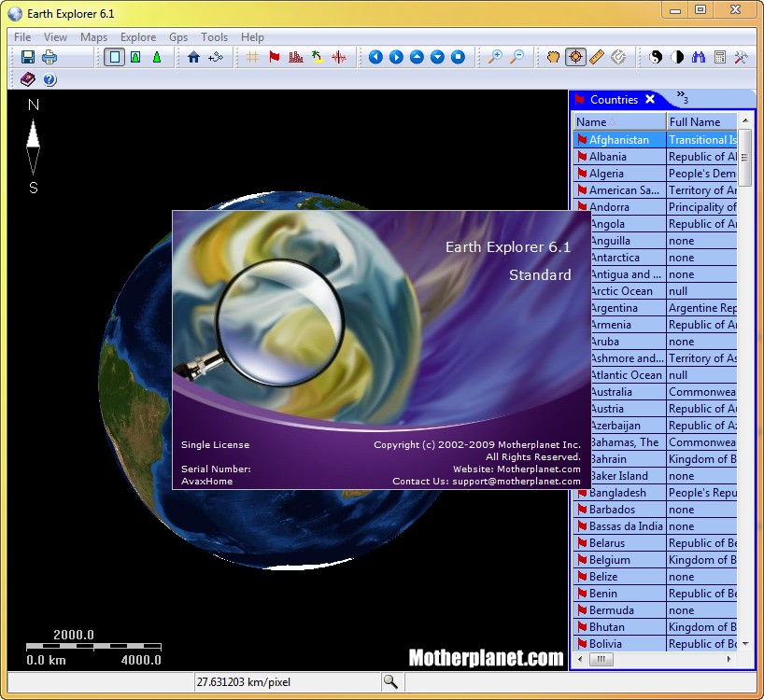Select the crosshair target tool

(x=575, y=57)
